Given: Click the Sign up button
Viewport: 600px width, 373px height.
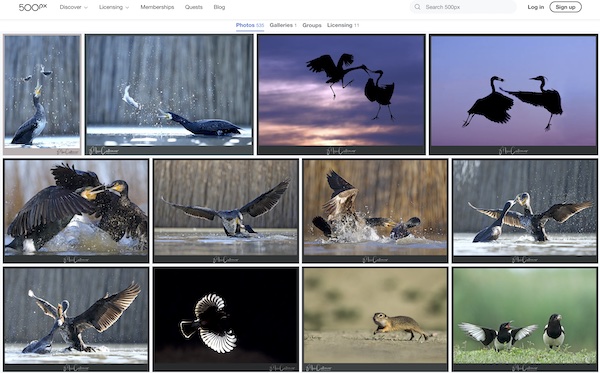Looking at the screenshot, I should 565,7.
